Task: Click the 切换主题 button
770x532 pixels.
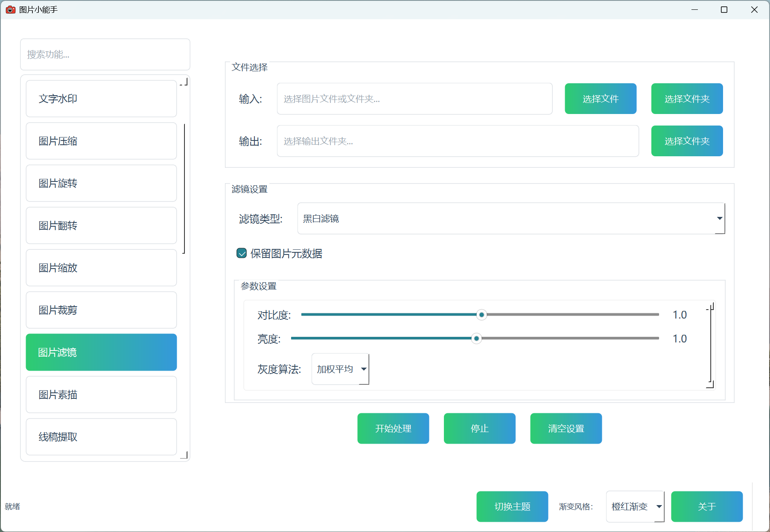Action: (x=512, y=506)
